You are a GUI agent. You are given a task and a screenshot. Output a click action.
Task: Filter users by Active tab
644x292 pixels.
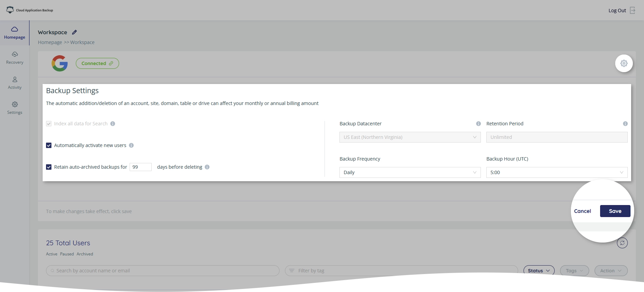(52, 254)
